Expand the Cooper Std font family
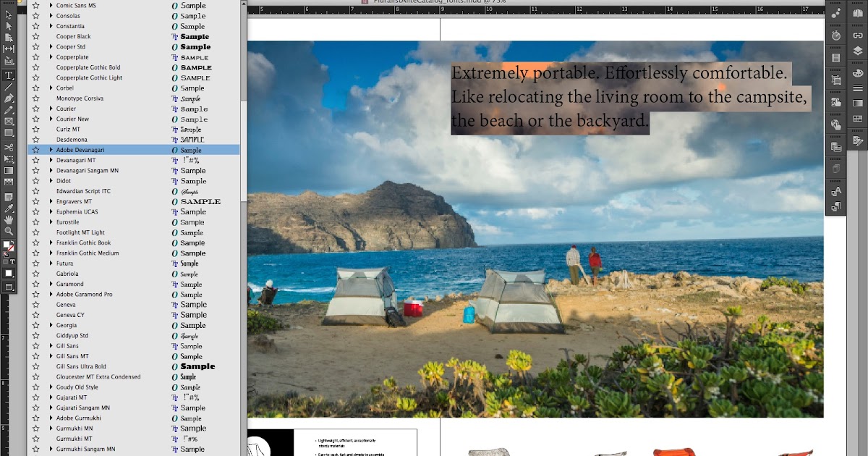868x456 pixels. 51,47
